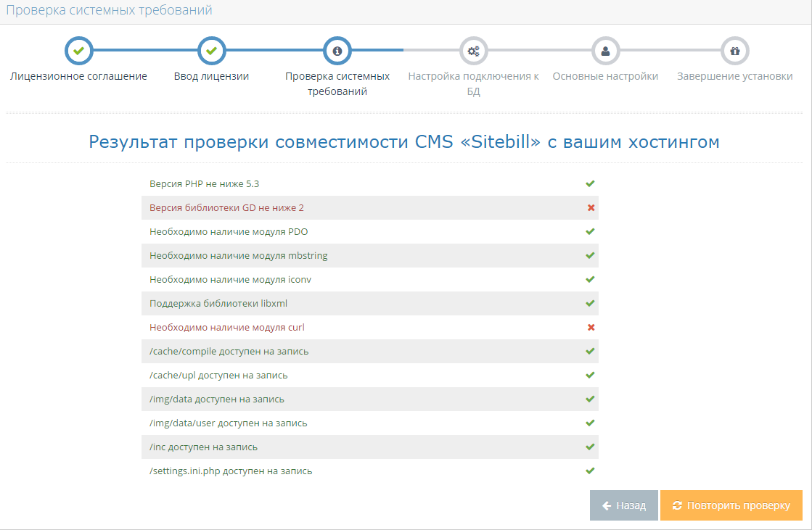
Task: Select the Лицензионное соглашение step label
Action: [x=78, y=76]
